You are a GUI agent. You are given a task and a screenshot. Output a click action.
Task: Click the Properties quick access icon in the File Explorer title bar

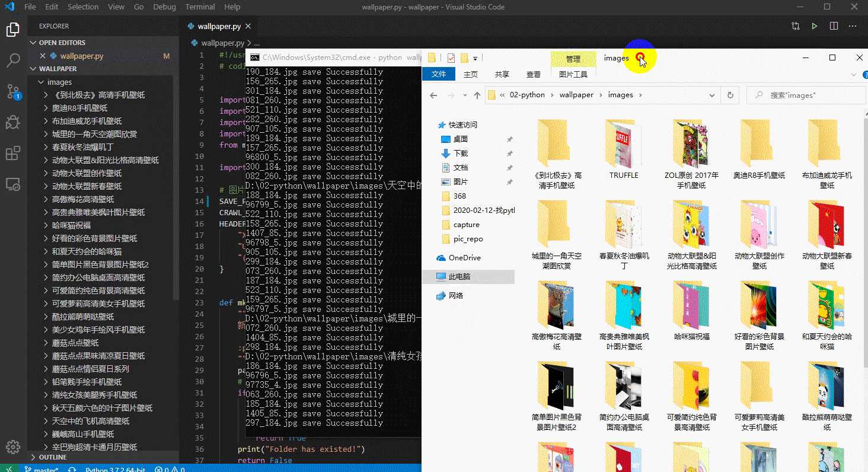[451, 58]
